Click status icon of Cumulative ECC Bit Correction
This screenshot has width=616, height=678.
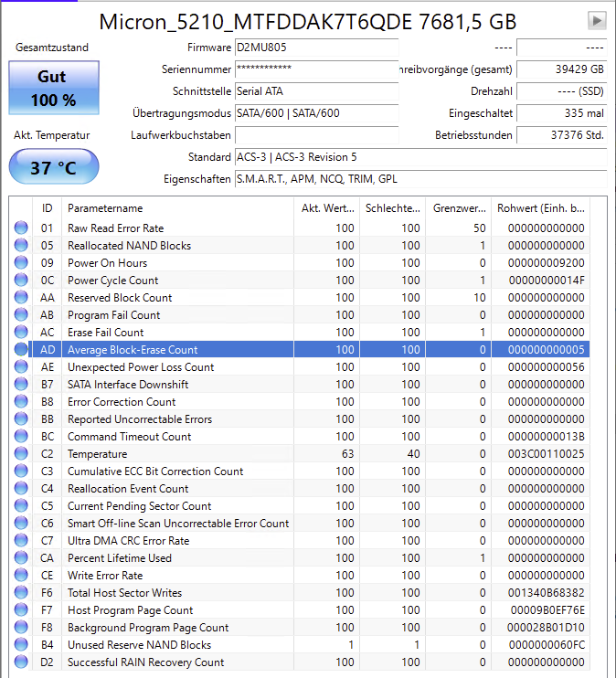pos(21,471)
